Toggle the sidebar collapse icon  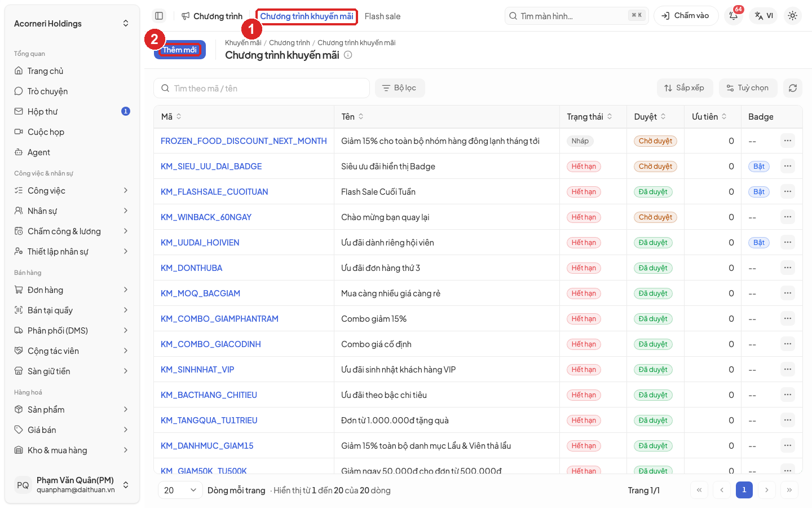tap(159, 16)
